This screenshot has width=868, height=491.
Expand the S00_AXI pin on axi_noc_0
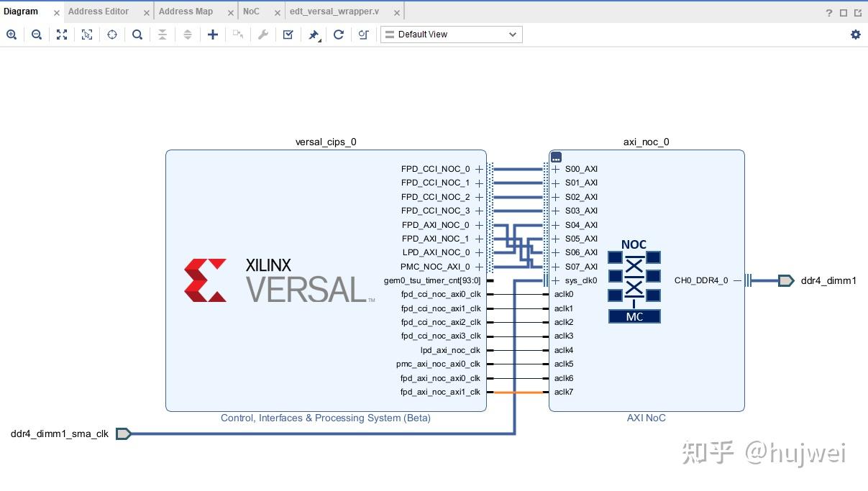pos(555,169)
